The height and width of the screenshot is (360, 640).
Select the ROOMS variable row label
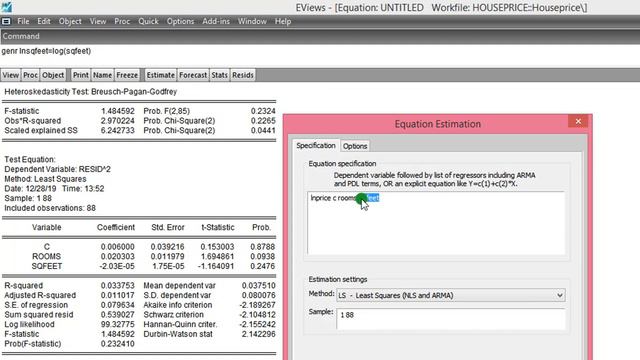[x=47, y=257]
